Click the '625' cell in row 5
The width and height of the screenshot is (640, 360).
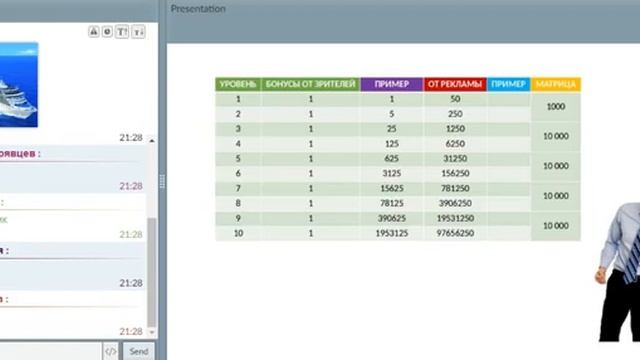[391, 158]
